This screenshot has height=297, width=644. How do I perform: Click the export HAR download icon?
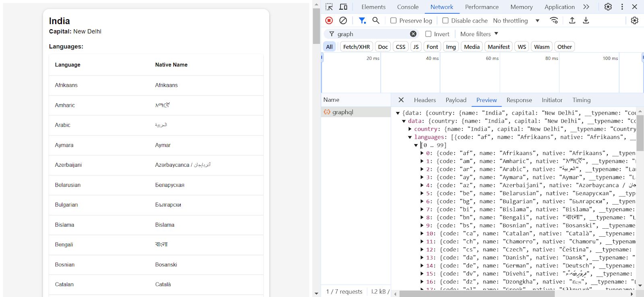coord(586,20)
